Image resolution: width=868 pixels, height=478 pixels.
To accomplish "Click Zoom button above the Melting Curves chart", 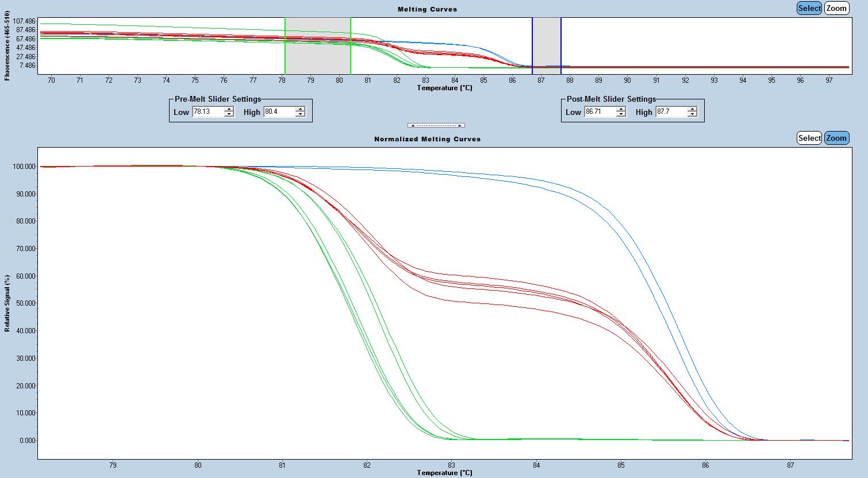I will click(x=836, y=8).
